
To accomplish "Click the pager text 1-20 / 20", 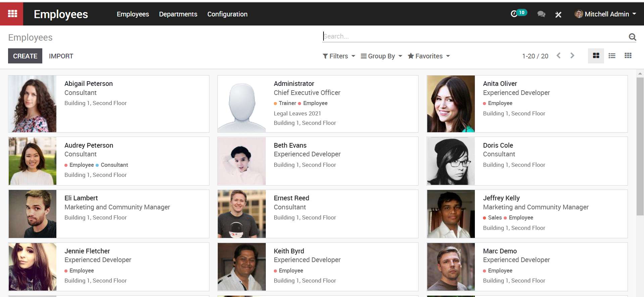I will pyautogui.click(x=535, y=56).
